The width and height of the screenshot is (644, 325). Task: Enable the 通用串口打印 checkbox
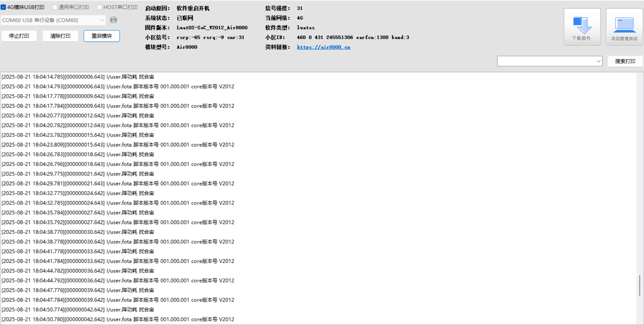click(x=55, y=7)
